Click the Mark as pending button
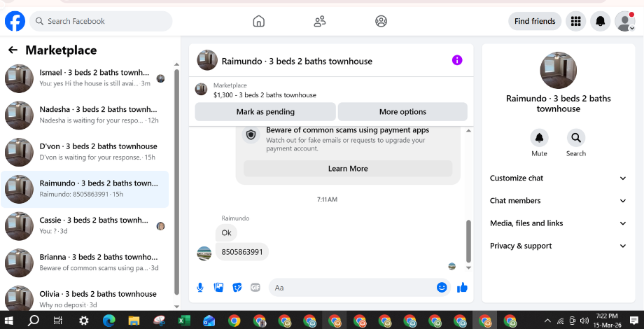This screenshot has height=329, width=644. 265,112
